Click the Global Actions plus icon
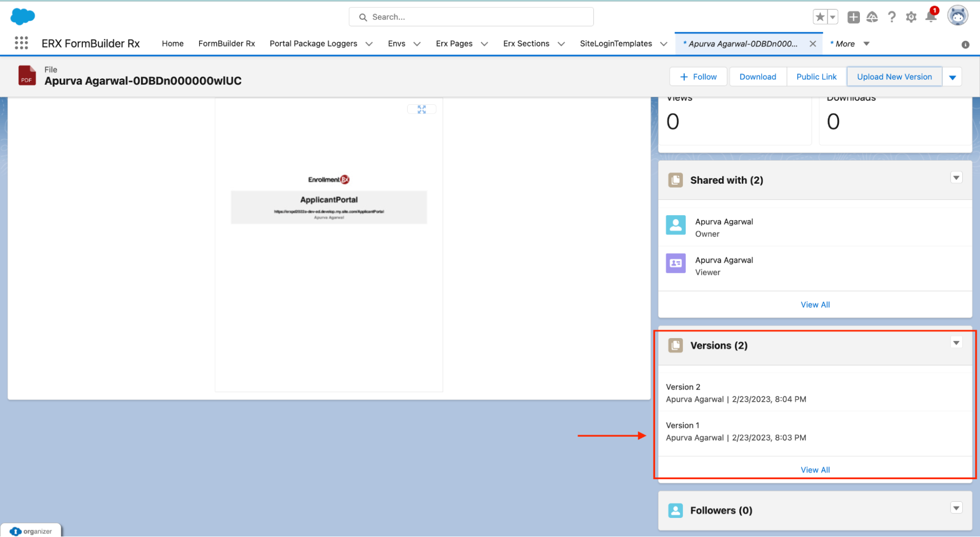 (x=853, y=17)
